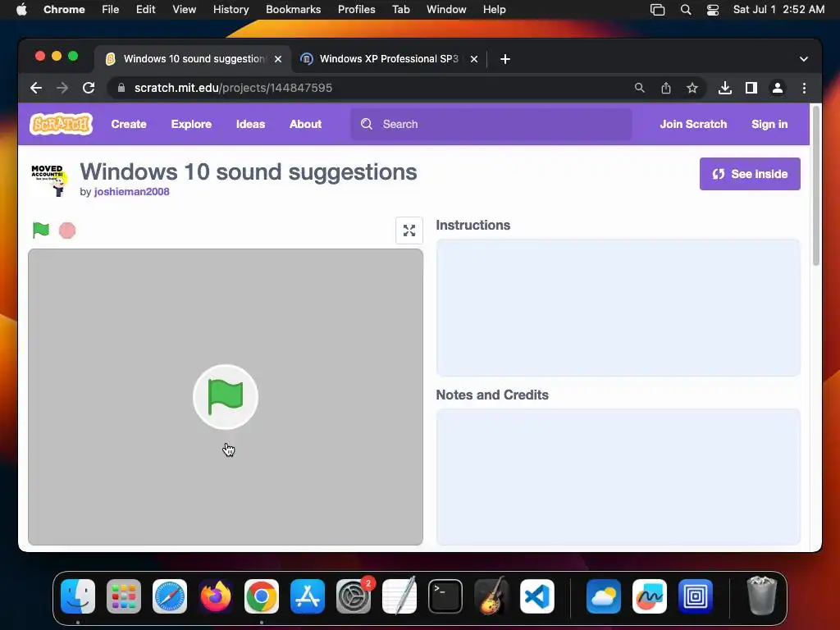The width and height of the screenshot is (840, 630).
Task: Click inside the Notes and Credits box
Action: point(619,477)
